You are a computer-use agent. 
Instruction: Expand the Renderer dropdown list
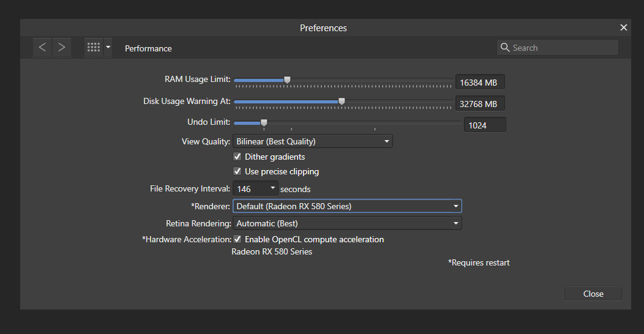[347, 206]
